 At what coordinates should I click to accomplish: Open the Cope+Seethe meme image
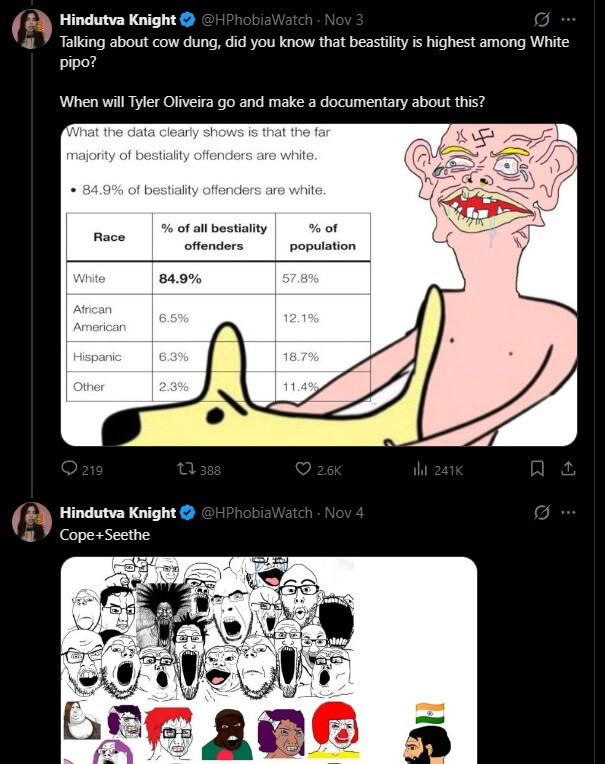pos(268,660)
